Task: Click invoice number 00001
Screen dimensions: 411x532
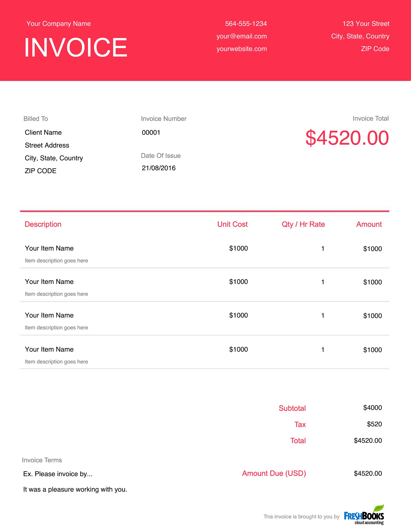Action: coord(151,133)
